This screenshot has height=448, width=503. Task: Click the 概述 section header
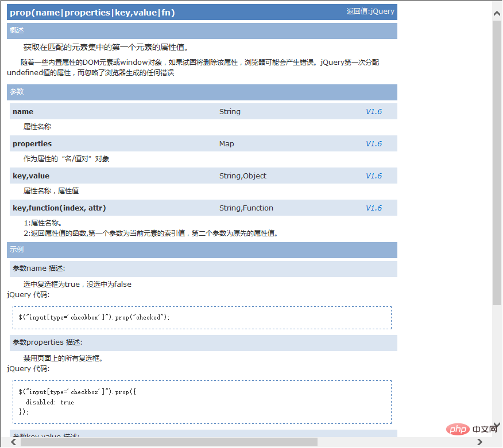pyautogui.click(x=202, y=31)
